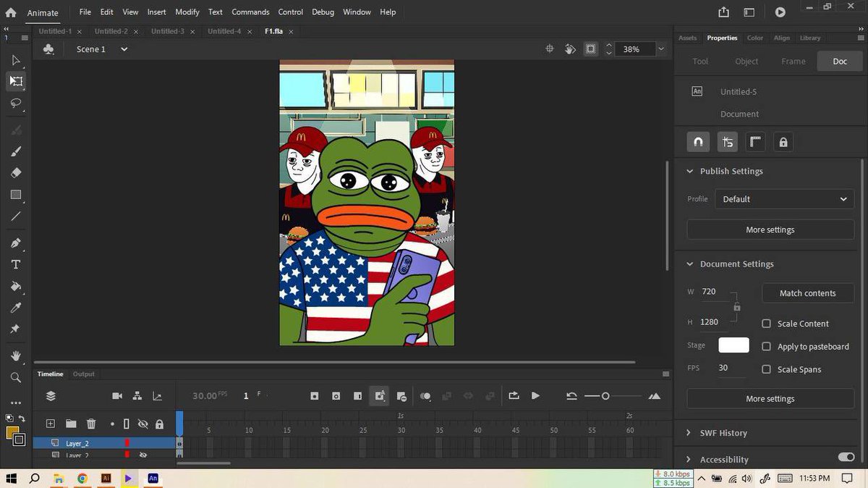The width and height of the screenshot is (868, 488).
Task: Open the workspace switcher icon dropdown
Action: tap(749, 12)
